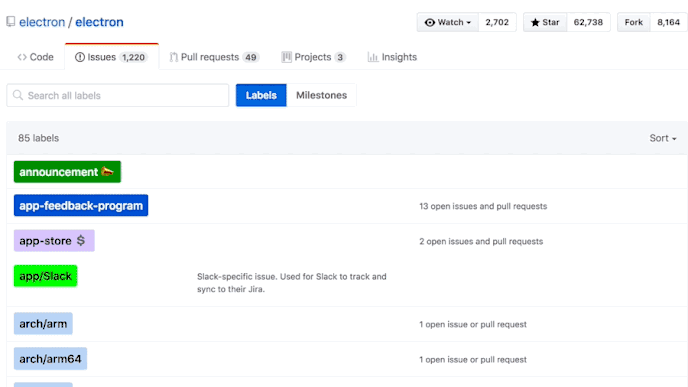View the 8,164 forks count

[668, 22]
